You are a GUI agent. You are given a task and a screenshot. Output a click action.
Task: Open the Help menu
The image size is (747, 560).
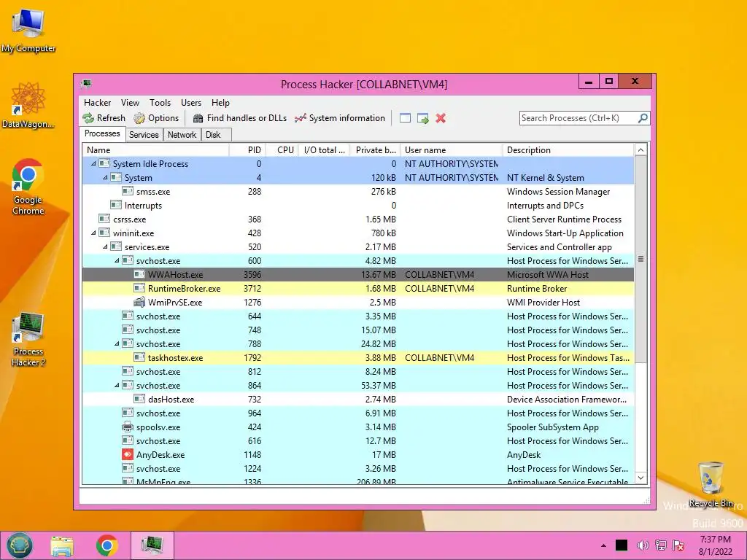click(x=220, y=103)
